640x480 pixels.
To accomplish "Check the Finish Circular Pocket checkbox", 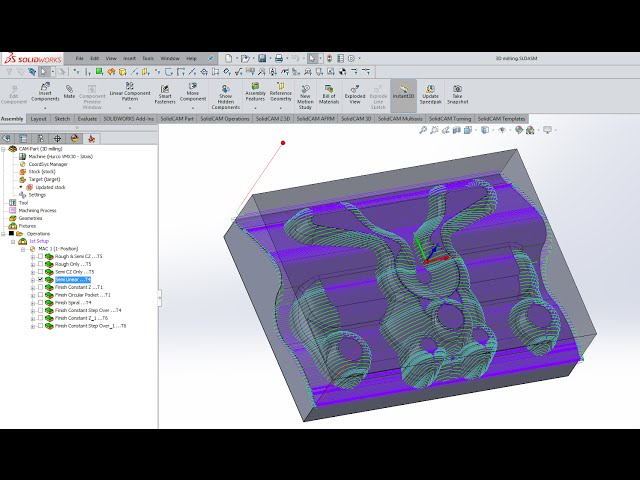I will (x=40, y=295).
